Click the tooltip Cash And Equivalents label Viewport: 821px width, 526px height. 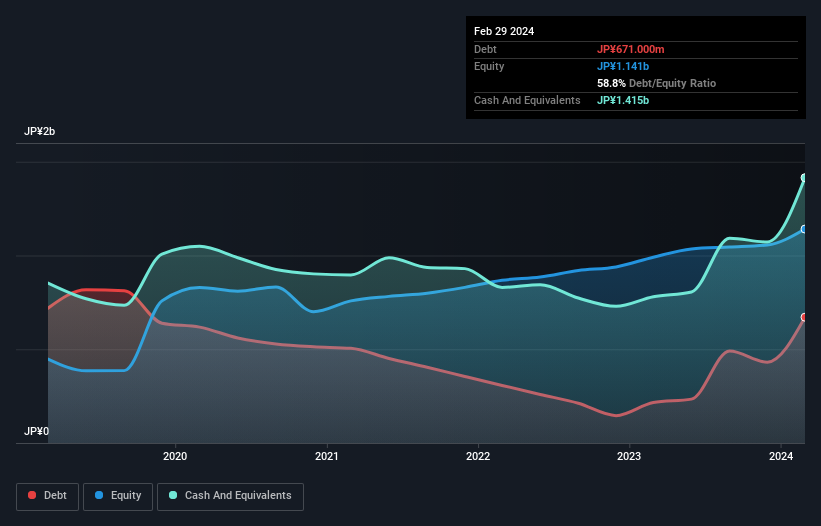point(527,100)
